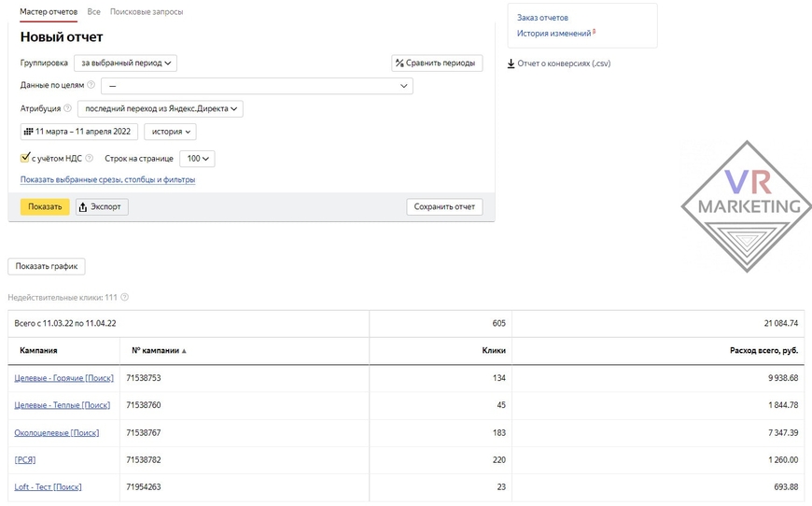
Task: Click the help icon near Недействительные клики
Action: click(124, 297)
